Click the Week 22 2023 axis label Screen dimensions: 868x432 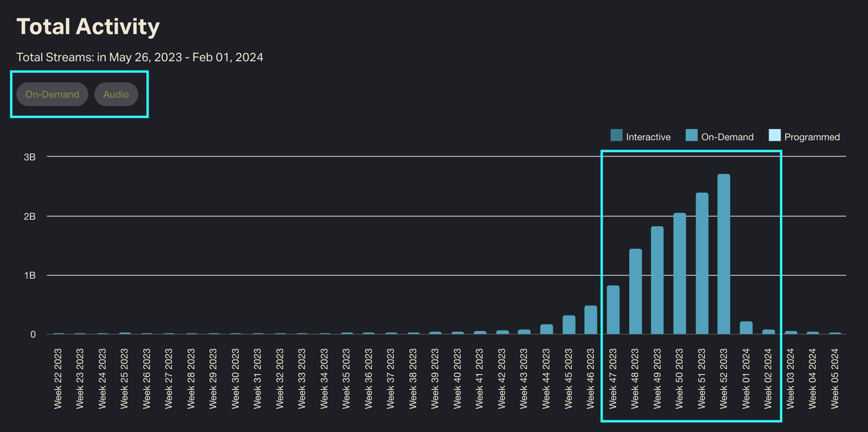(58, 378)
